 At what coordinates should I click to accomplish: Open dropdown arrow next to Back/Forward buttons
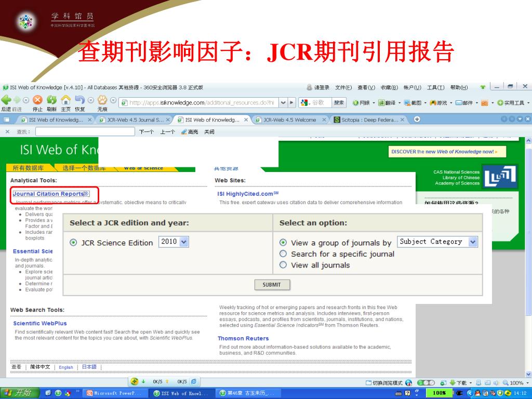point(26,100)
